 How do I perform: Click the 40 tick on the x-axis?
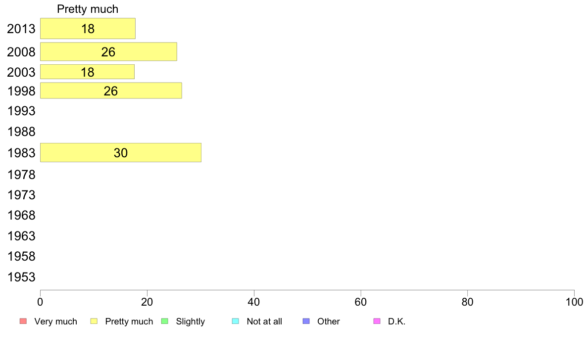pyautogui.click(x=254, y=302)
